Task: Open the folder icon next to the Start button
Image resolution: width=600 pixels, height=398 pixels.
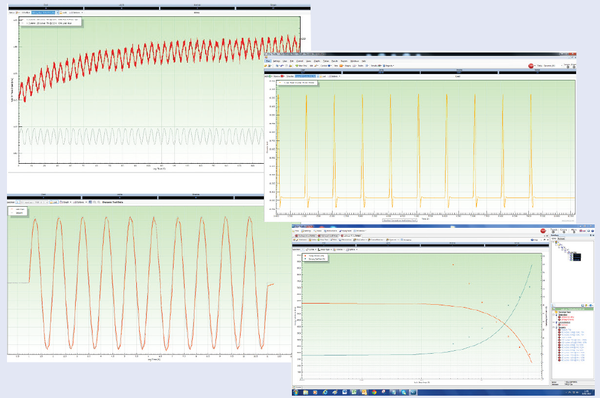Action: [306, 392]
